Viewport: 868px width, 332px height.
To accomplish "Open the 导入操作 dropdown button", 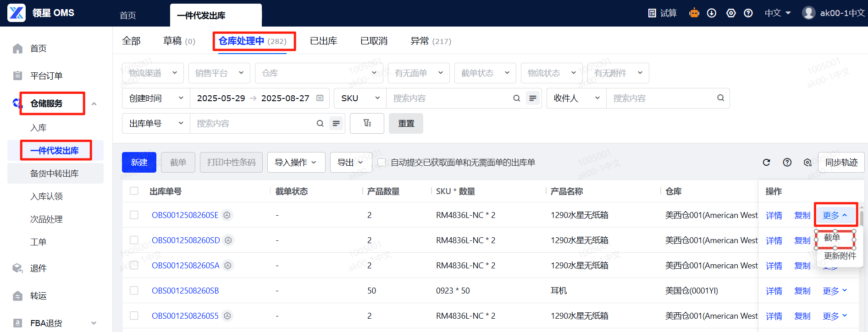I will click(x=296, y=163).
